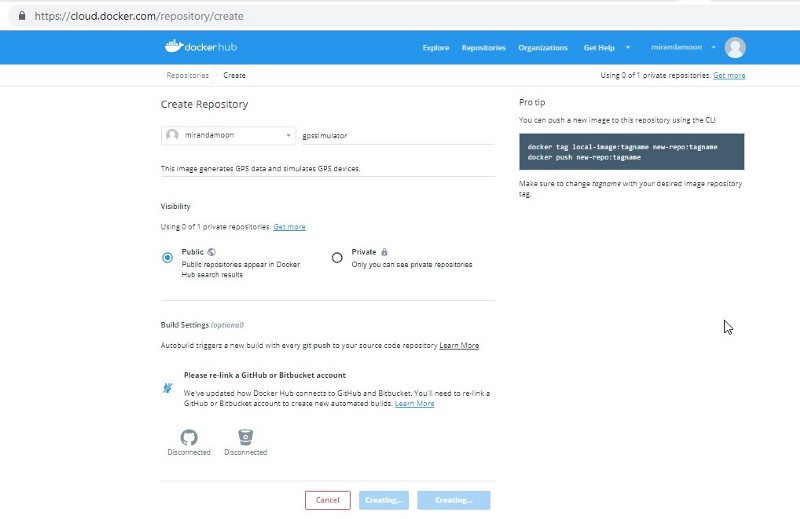Image resolution: width=800 pixels, height=519 pixels.
Task: Click Get Help in the navigation bar
Action: pyautogui.click(x=599, y=47)
